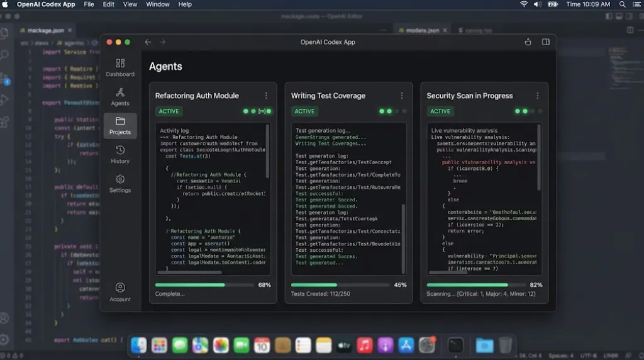The width and height of the screenshot is (644, 360).
Task: Click the Activity log vertical scrollbar
Action: pyautogui.click(x=268, y=152)
